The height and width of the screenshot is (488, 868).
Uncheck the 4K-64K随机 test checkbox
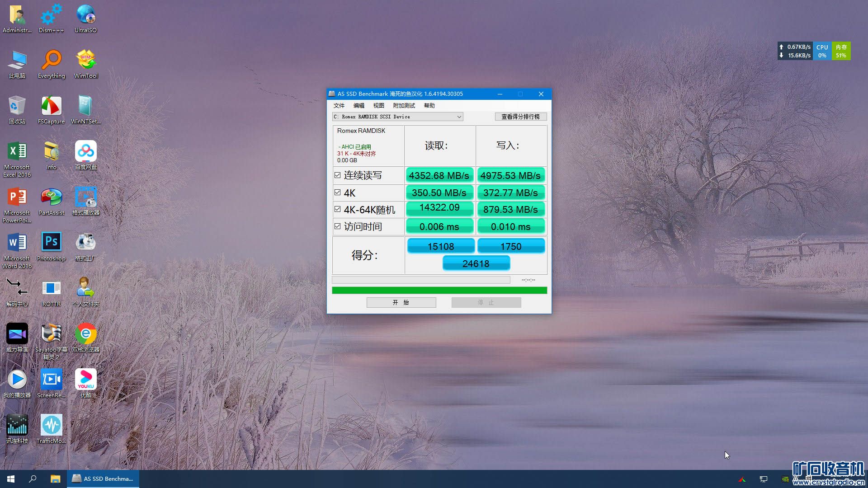[x=337, y=209]
